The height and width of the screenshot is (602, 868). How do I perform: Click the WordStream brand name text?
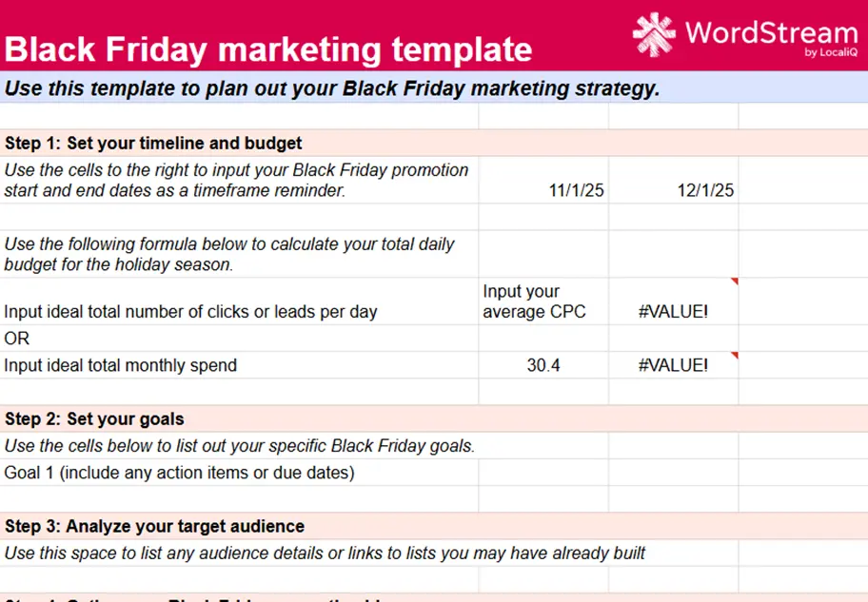pyautogui.click(x=771, y=32)
